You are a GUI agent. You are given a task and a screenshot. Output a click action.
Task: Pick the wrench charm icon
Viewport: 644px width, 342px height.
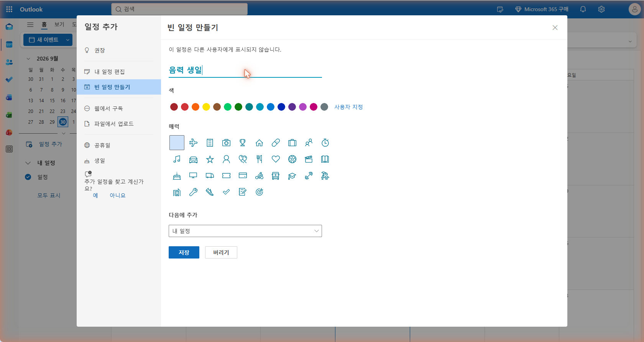[193, 192]
